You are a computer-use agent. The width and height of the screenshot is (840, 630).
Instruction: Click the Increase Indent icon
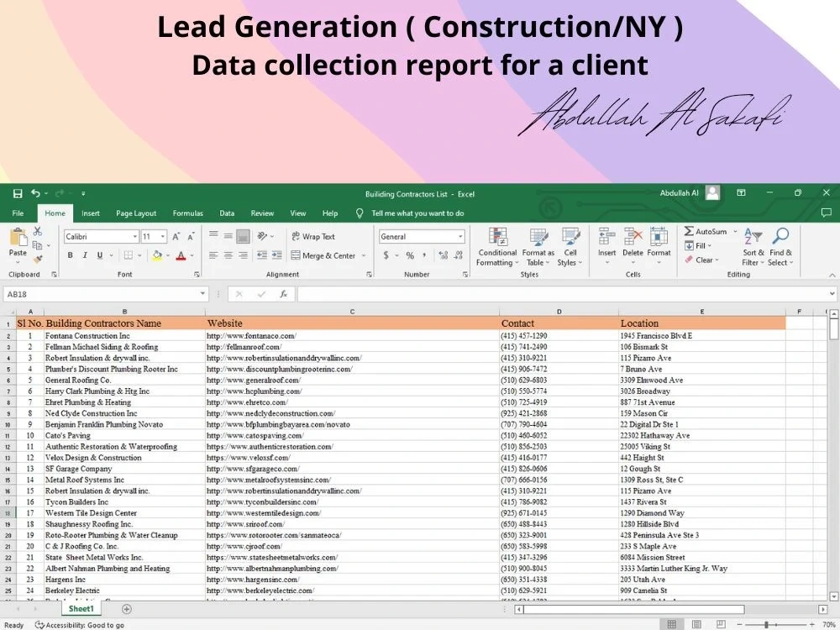[277, 255]
